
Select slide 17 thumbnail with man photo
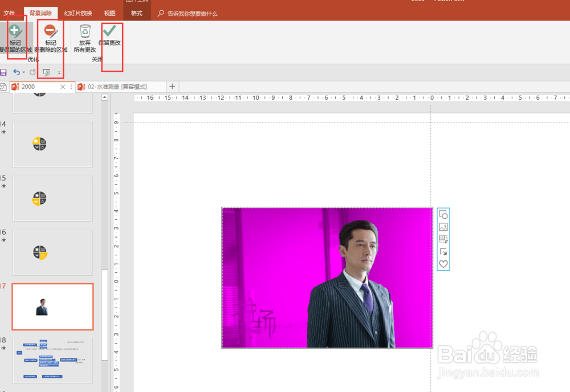point(52,307)
